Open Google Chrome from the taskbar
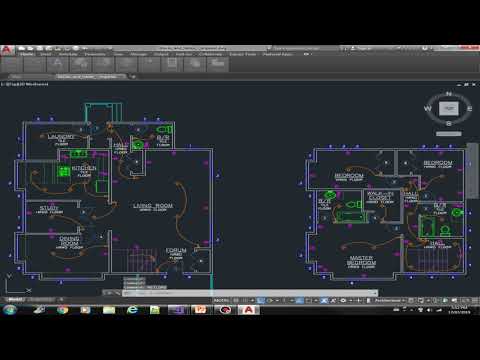 click(62, 310)
